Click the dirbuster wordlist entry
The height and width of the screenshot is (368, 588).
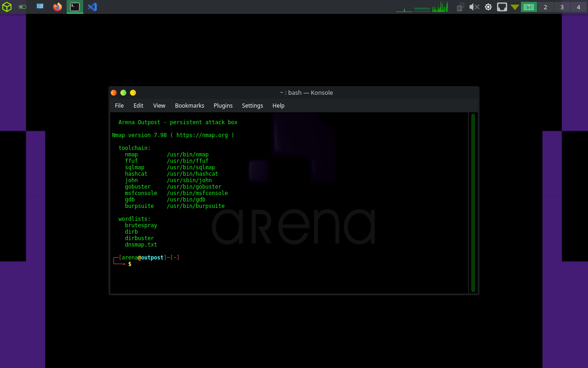(x=139, y=238)
